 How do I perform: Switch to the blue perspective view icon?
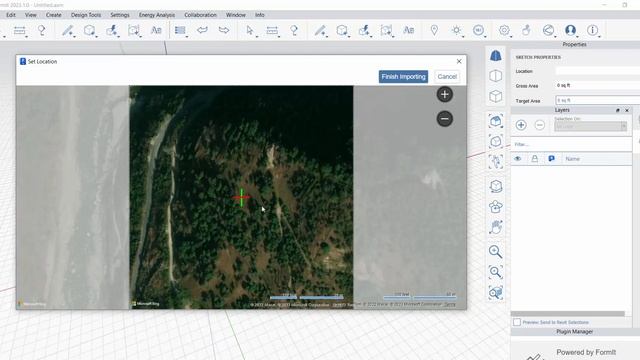(x=496, y=56)
